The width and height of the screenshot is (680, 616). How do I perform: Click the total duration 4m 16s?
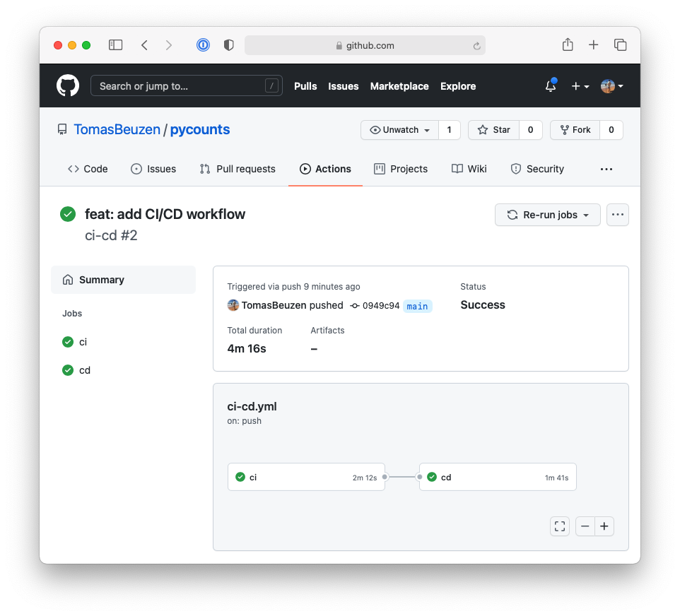[x=247, y=348]
